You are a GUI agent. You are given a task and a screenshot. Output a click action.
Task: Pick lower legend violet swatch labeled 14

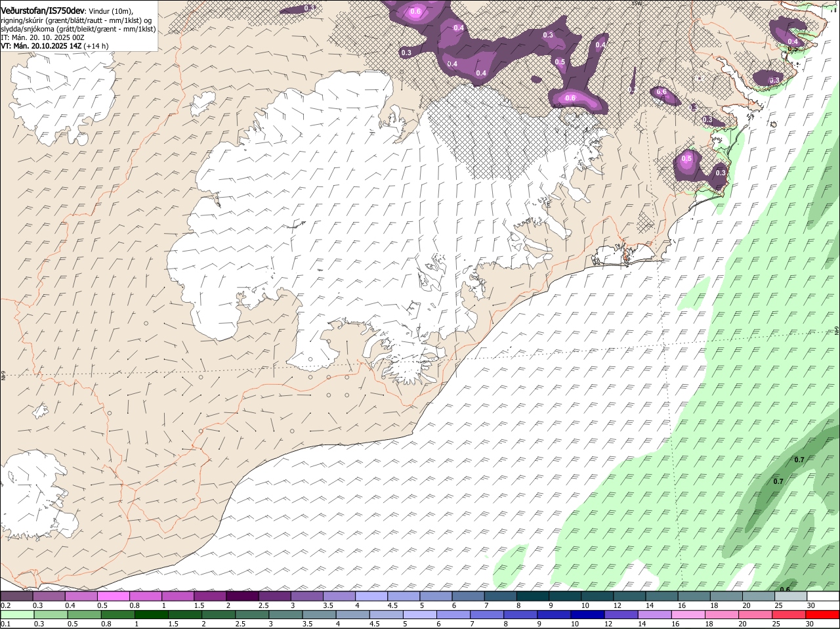tap(656, 615)
